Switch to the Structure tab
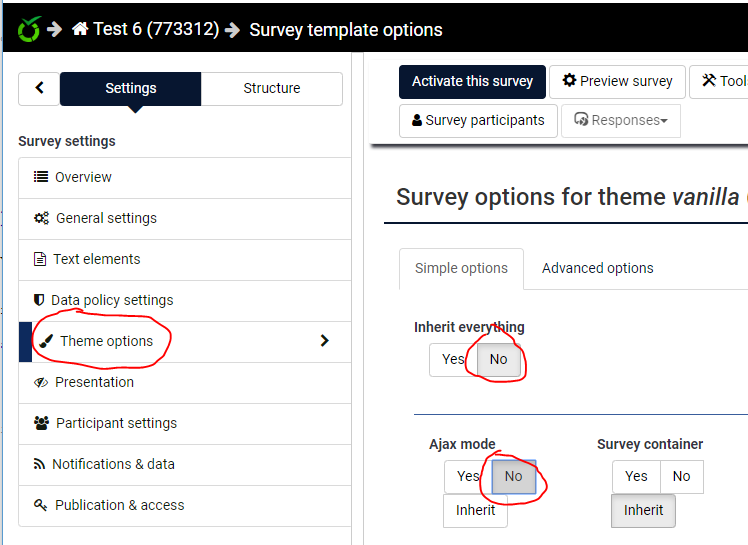This screenshot has height=545, width=748. pyautogui.click(x=271, y=88)
